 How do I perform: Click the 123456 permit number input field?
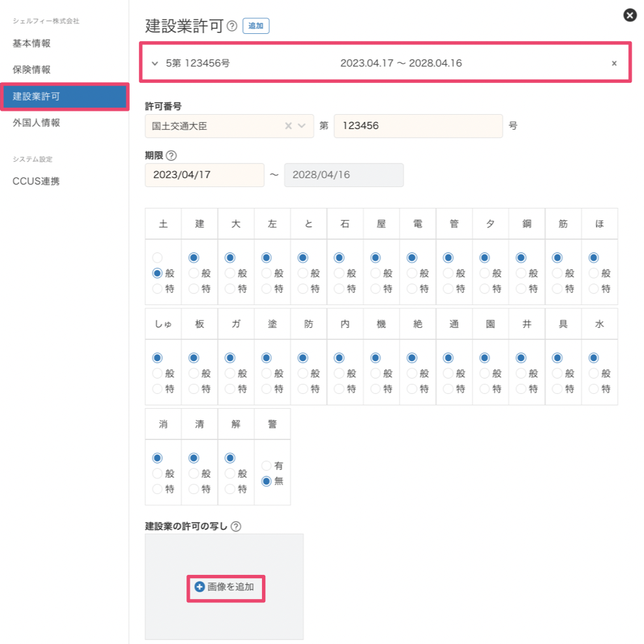418,126
